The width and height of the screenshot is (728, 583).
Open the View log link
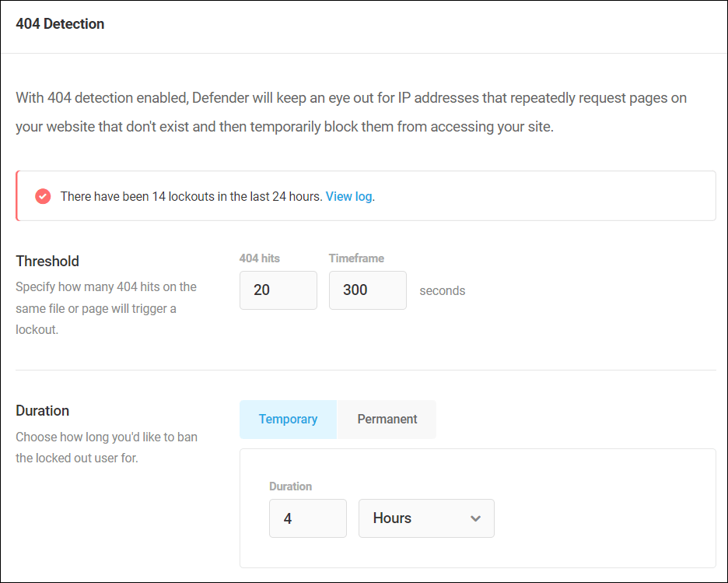tap(348, 196)
